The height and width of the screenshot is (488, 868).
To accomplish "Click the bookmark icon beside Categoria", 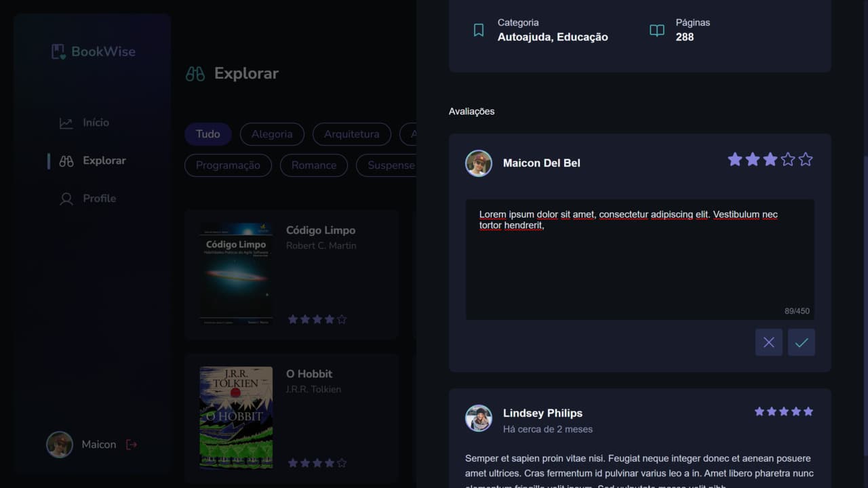I will pos(479,30).
